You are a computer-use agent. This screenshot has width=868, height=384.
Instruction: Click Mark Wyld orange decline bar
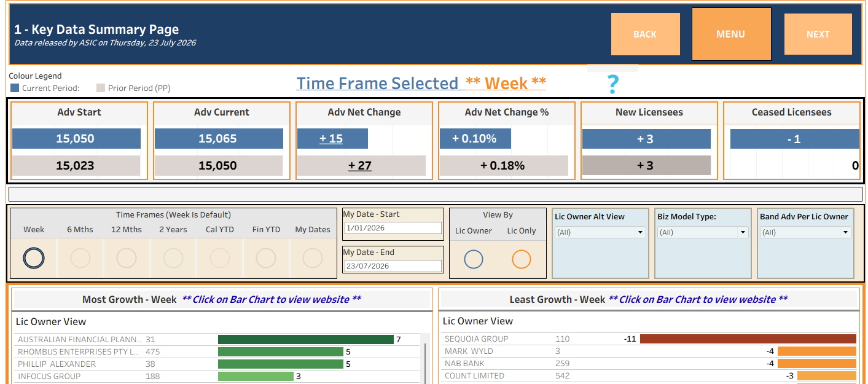[817, 351]
